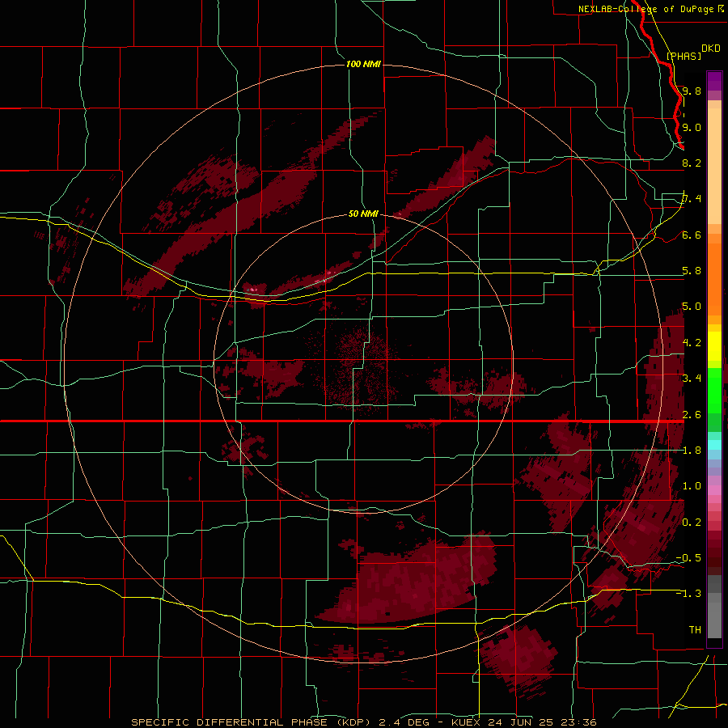Click the 0.2 scale value
The height and width of the screenshot is (728, 728).
pyautogui.click(x=692, y=523)
